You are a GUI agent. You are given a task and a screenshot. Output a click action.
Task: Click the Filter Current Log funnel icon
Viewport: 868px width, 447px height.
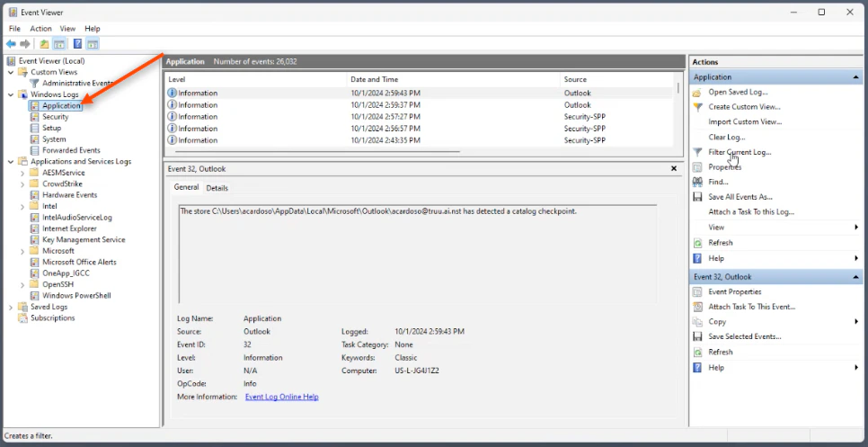[x=697, y=152]
